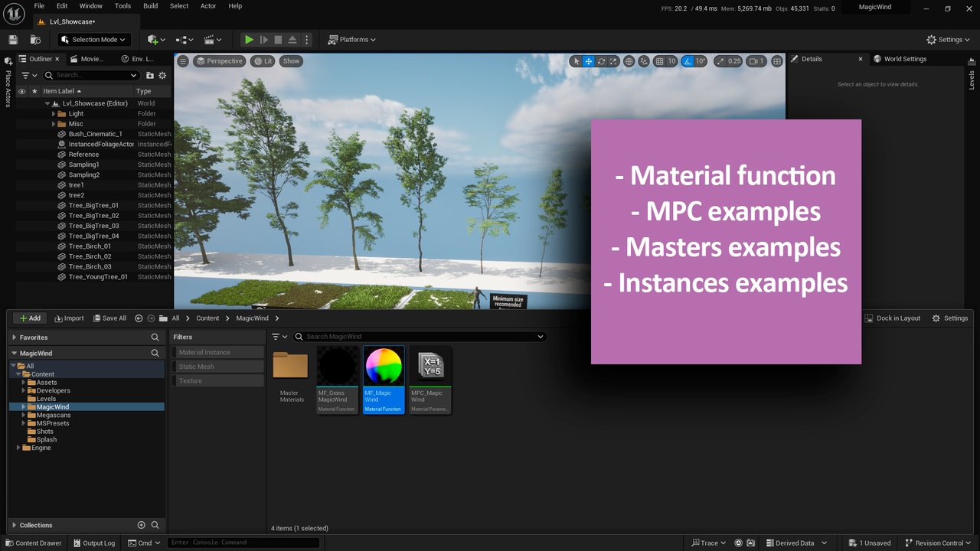Toggle surface snapping icon in viewport
The height and width of the screenshot is (551, 980).
click(x=644, y=61)
